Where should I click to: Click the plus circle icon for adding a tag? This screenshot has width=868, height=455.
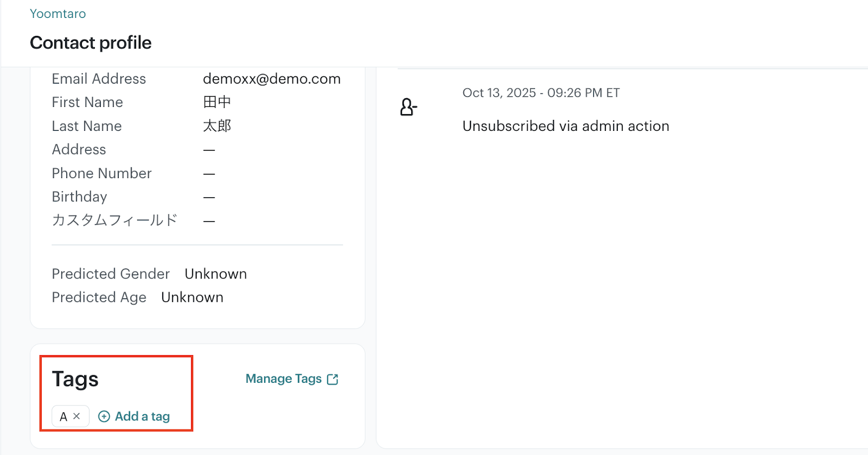tap(104, 416)
